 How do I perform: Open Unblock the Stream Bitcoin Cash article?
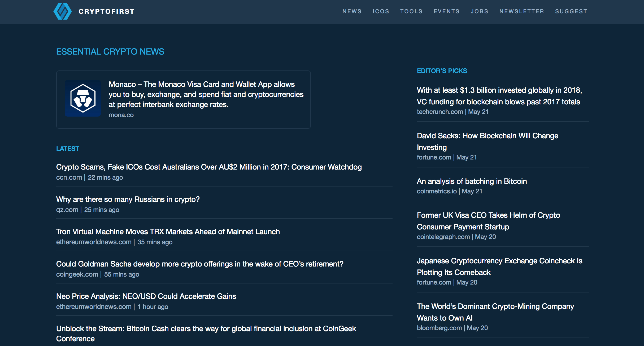coord(206,334)
